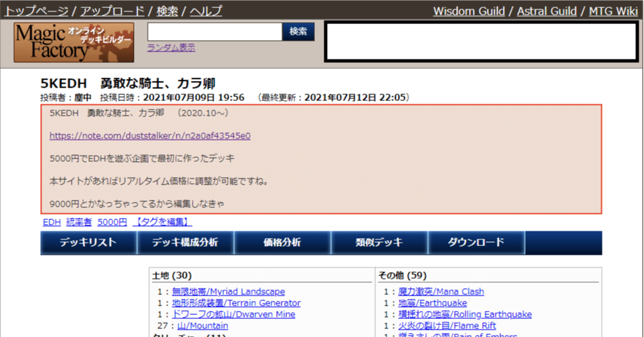
Task: Click the line starting 5000円でEDHを遊ぶ企画
Action: [142, 158]
